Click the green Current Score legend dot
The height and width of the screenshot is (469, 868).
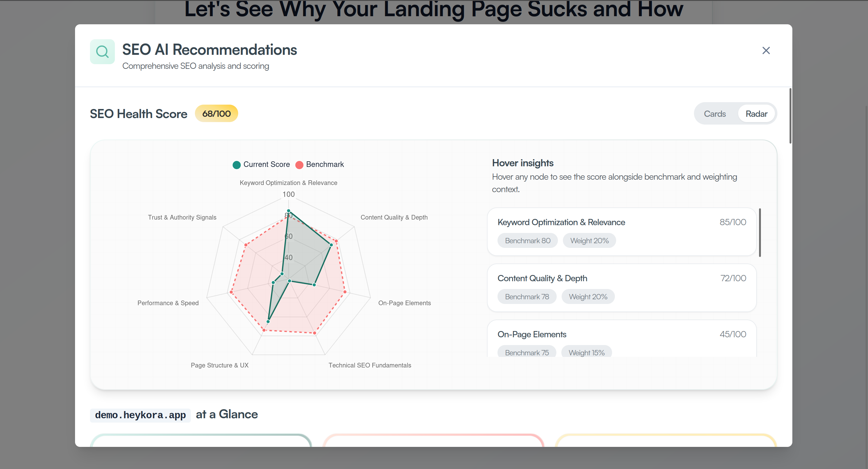[237, 165]
